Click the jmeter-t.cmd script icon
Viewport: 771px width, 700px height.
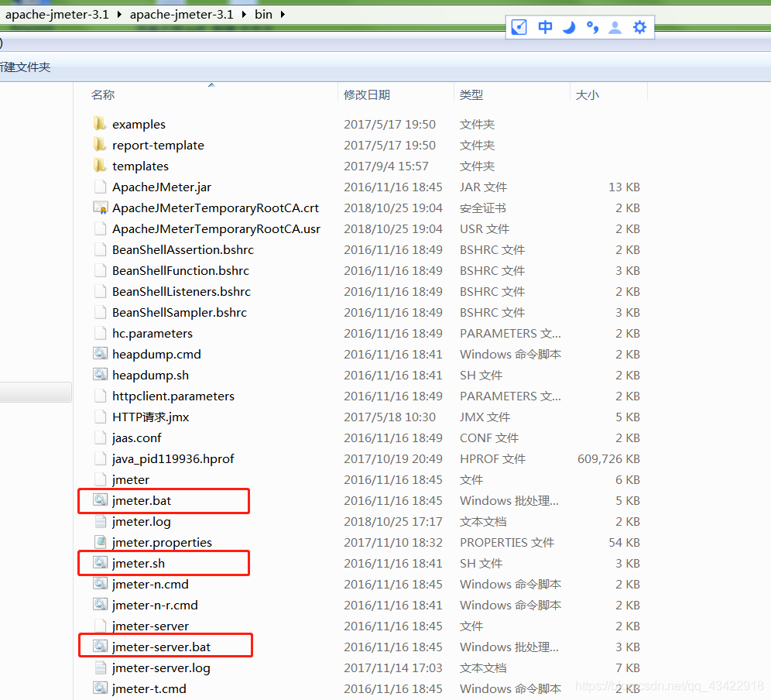coord(101,688)
